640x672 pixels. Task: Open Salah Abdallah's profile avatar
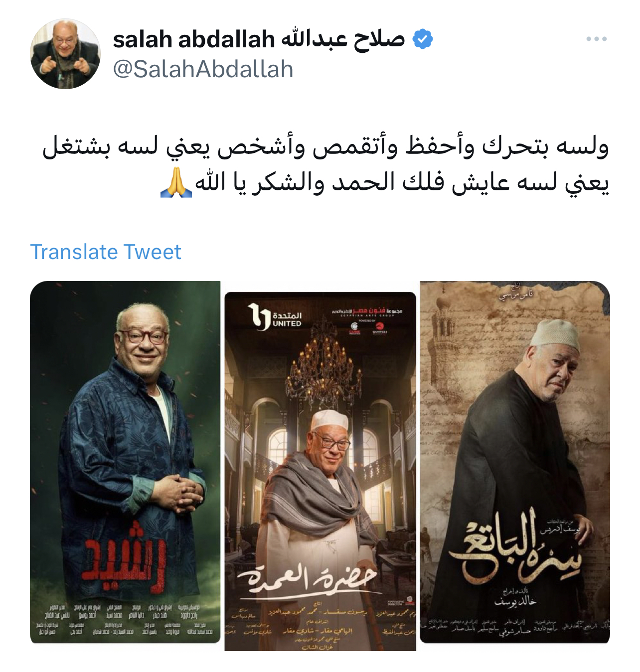65,54
